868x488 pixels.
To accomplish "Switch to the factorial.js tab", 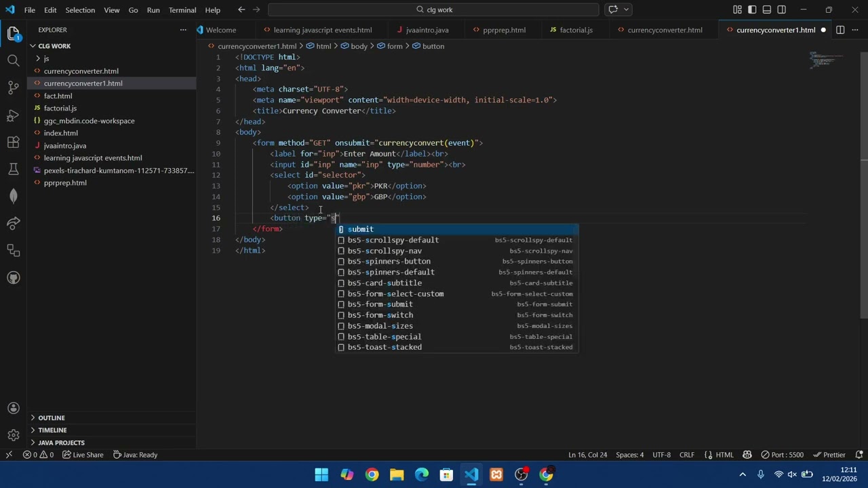I will (x=576, y=30).
